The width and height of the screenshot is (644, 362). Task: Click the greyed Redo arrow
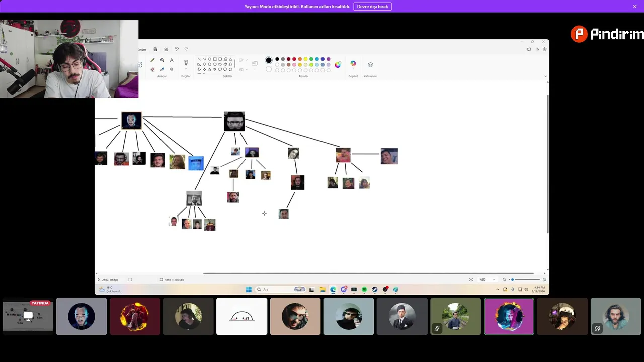(x=186, y=49)
